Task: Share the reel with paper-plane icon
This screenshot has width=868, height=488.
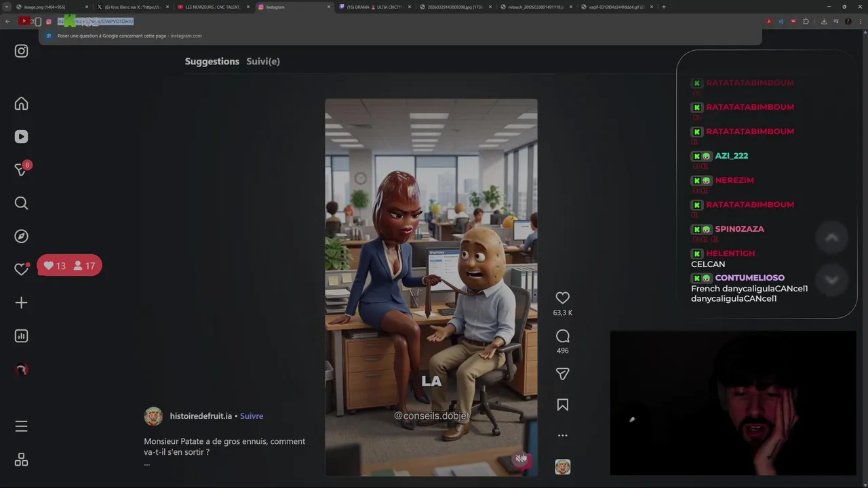Action: (562, 373)
